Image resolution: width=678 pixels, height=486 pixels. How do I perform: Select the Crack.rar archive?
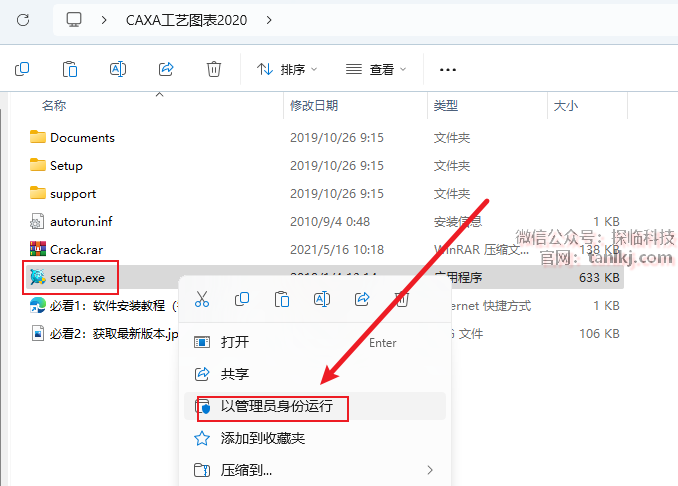66,249
